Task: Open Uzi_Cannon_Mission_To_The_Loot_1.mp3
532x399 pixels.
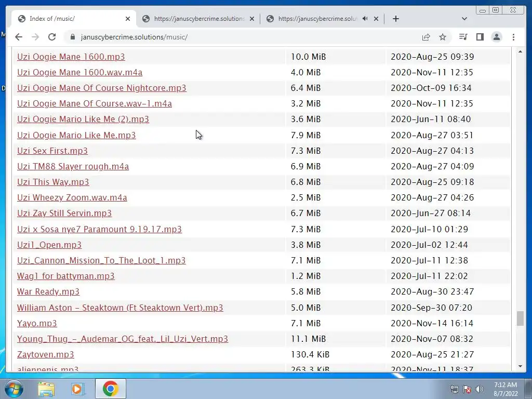Action: [101, 260]
